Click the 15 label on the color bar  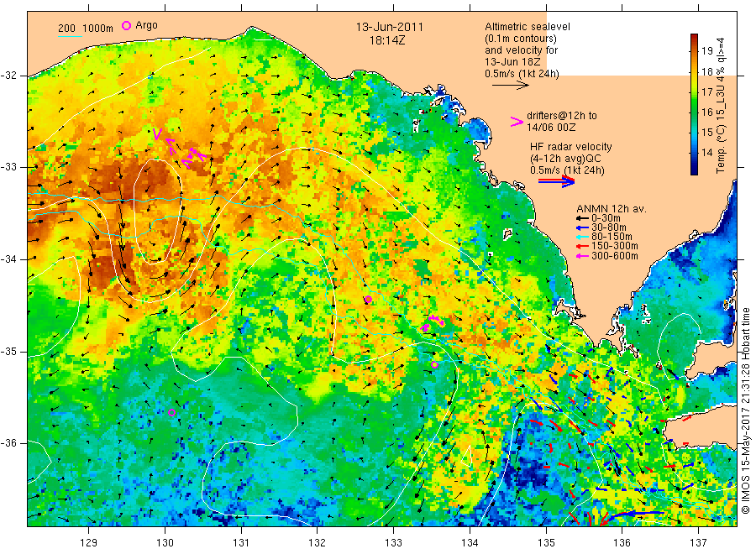click(x=706, y=132)
